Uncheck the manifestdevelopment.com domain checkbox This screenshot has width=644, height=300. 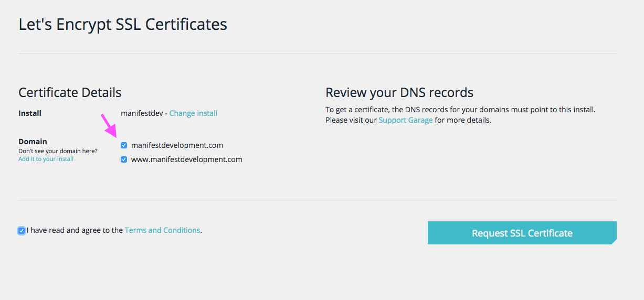(124, 145)
